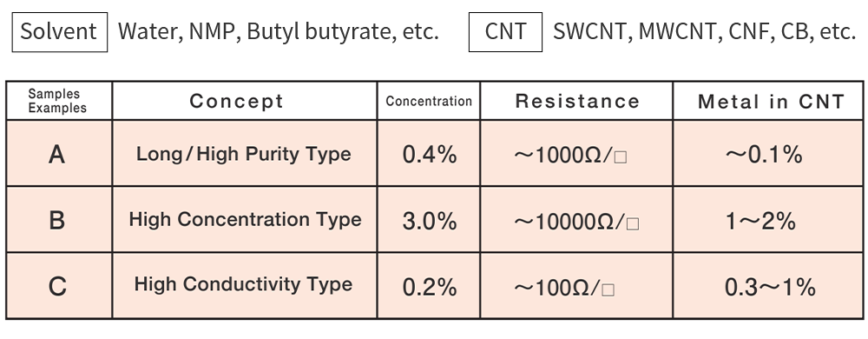868x339 pixels.
Task: Select the Concentration column header
Action: pyautogui.click(x=429, y=101)
